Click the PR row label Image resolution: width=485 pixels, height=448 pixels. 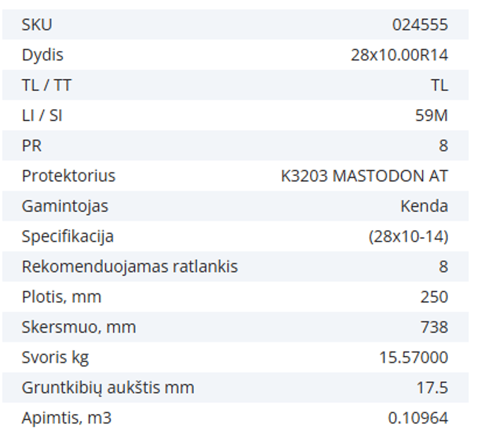pyautogui.click(x=32, y=146)
